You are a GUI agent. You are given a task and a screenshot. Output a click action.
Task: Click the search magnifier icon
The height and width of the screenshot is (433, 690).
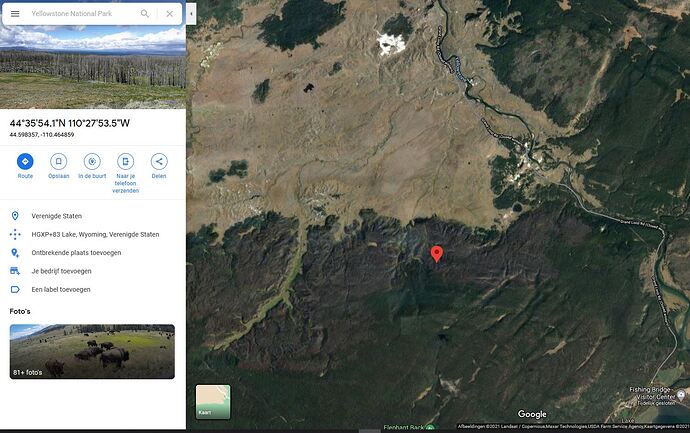144,14
